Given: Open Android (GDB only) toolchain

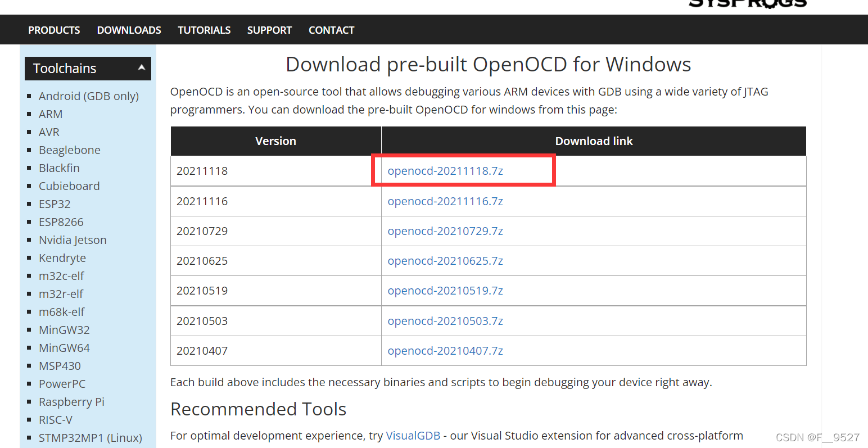Looking at the screenshot, I should point(89,96).
